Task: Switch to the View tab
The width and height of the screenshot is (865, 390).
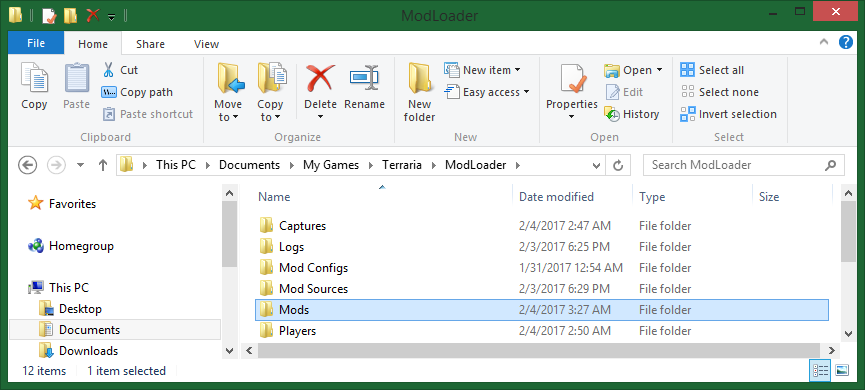Action: [206, 44]
